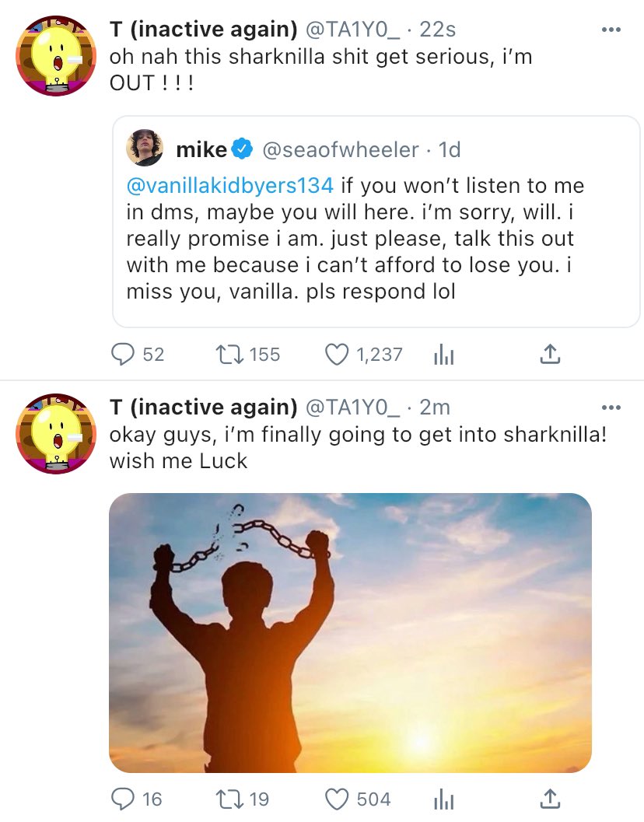Reply to the sharknilla serious tweet
This screenshot has height=822, width=644.
[x=124, y=355]
